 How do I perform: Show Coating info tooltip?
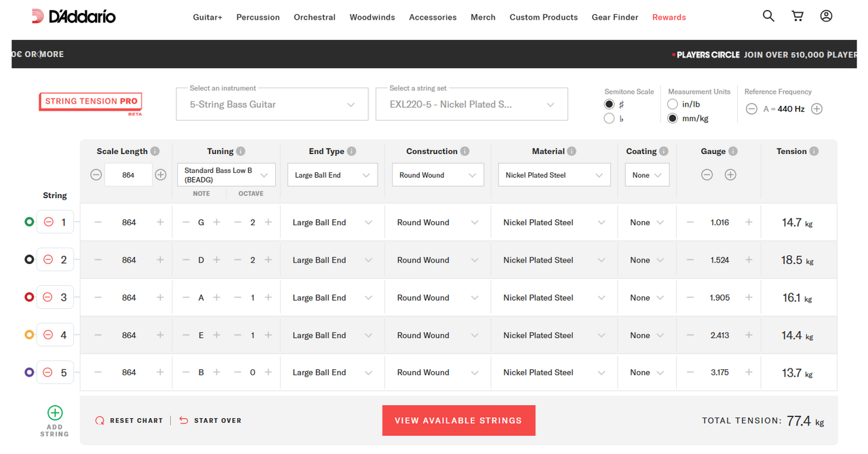click(664, 151)
